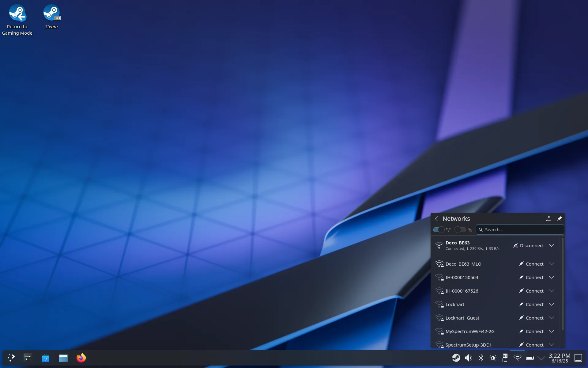The height and width of the screenshot is (368, 588).
Task: Open network configuration settings icon
Action: click(x=549, y=219)
